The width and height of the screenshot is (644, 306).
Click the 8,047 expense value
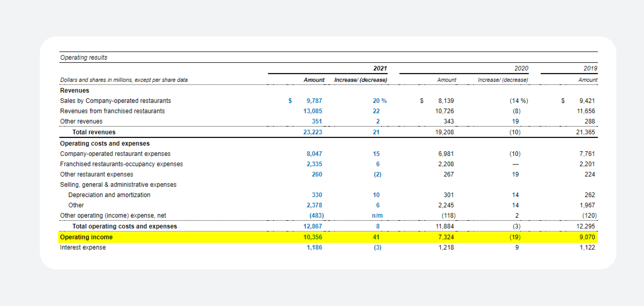click(x=314, y=153)
